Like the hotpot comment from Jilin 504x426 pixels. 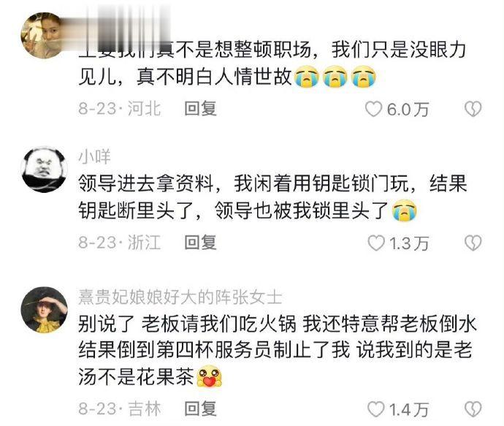376,409
